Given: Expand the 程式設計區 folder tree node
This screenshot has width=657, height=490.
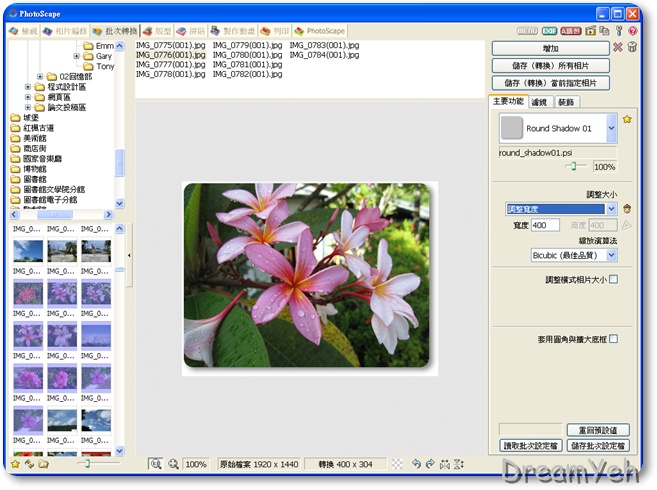Looking at the screenshot, I should click(x=27, y=87).
